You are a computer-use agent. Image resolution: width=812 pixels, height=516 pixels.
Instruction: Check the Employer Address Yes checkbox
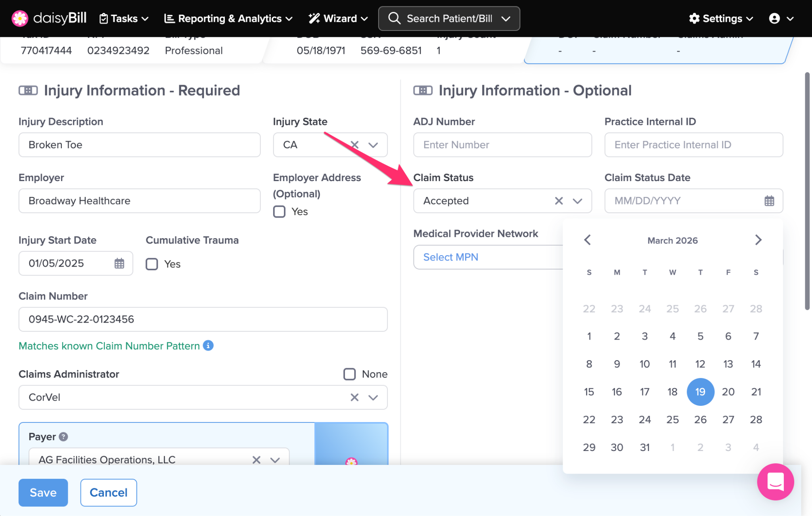[x=280, y=212]
